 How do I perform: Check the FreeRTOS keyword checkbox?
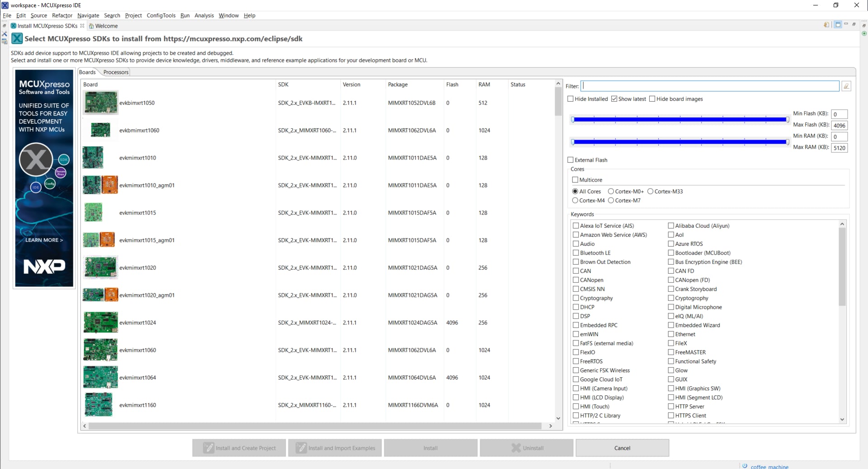click(x=576, y=361)
